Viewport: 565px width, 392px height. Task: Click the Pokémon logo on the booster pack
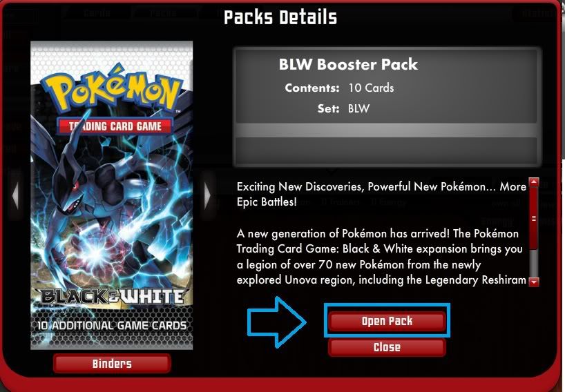(113, 90)
